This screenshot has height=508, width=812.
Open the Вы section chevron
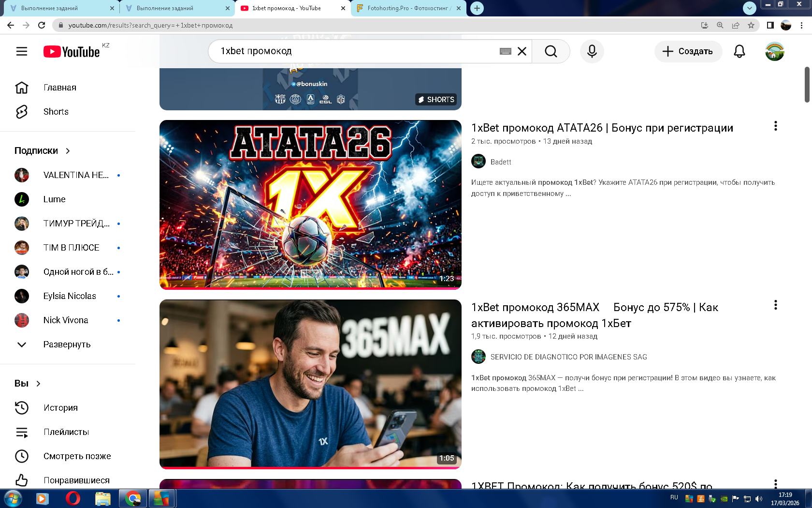pos(38,384)
